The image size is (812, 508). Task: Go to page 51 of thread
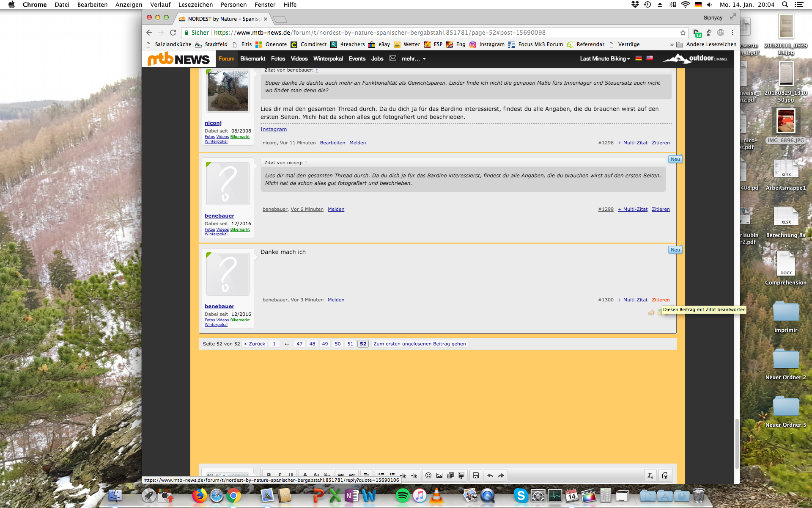point(350,344)
